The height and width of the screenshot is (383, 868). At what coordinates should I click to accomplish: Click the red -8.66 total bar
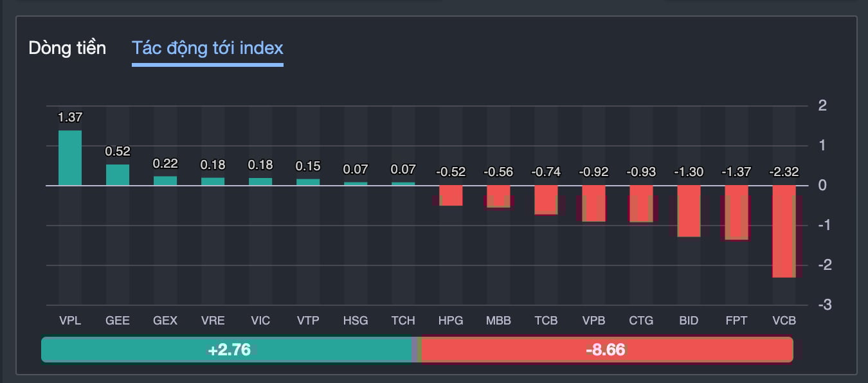[x=607, y=350]
